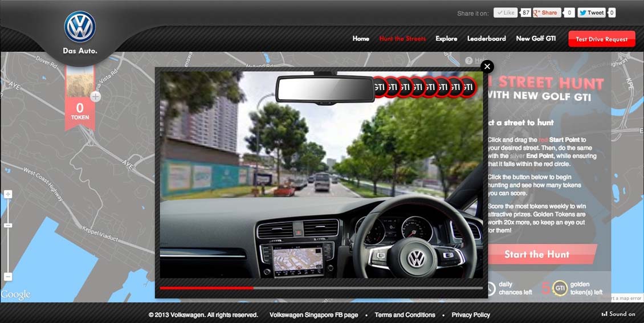
Task: Open Terms and Conditions link
Action: tap(405, 315)
